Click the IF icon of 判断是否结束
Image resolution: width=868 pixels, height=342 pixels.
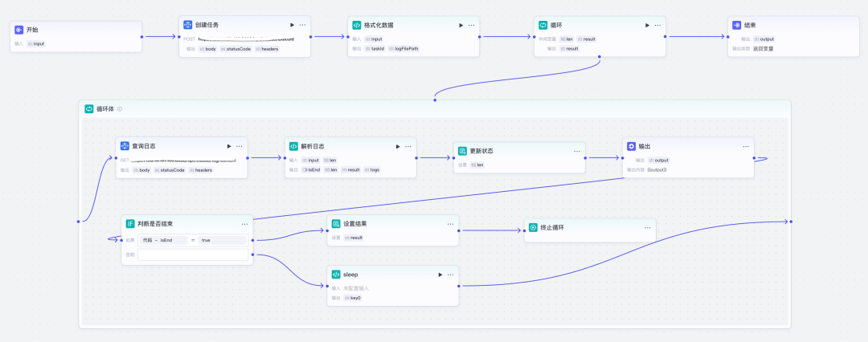tap(130, 223)
